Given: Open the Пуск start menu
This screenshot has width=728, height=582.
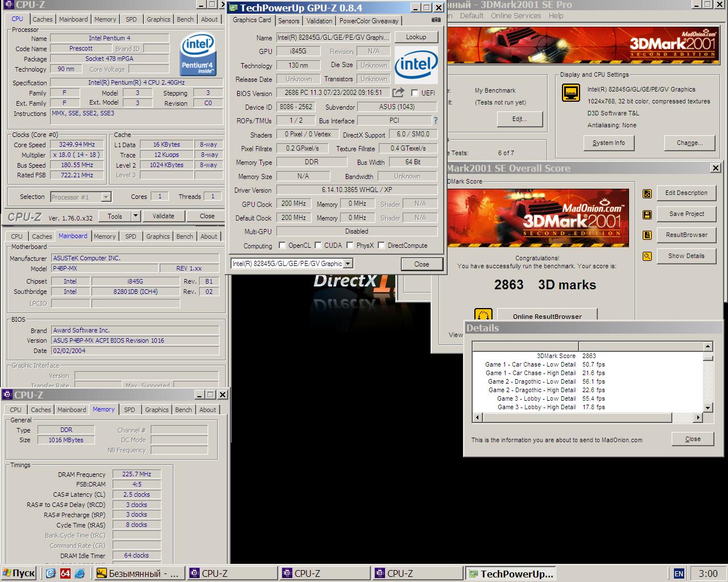Looking at the screenshot, I should click(19, 573).
